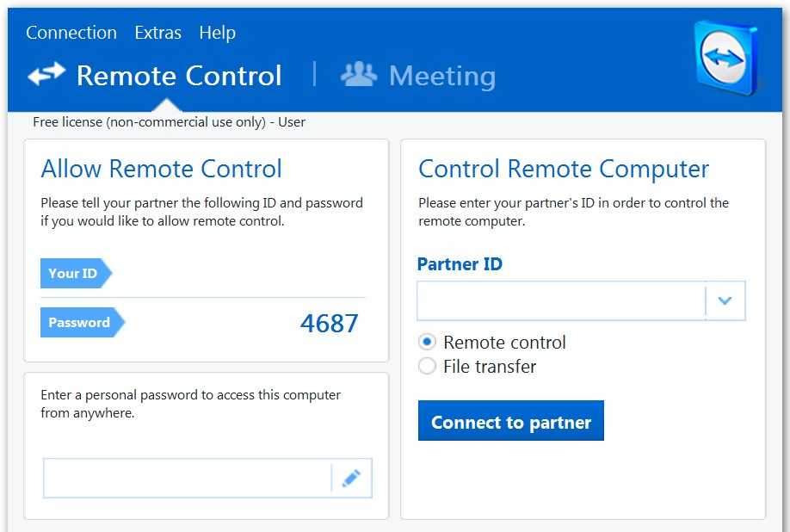Screen dimensions: 790x532
Task: Click the Meeting people icon
Action: pos(359,74)
